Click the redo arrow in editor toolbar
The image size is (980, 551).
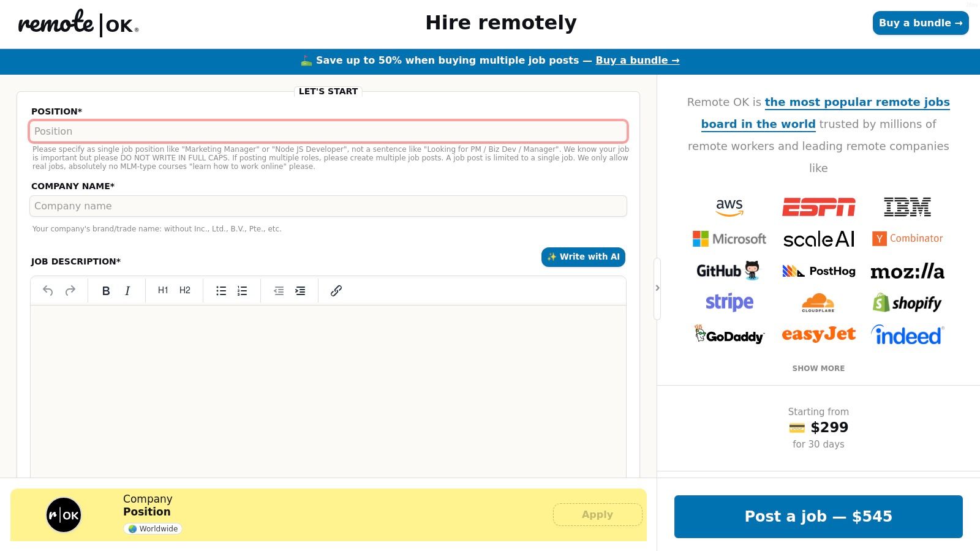point(70,291)
